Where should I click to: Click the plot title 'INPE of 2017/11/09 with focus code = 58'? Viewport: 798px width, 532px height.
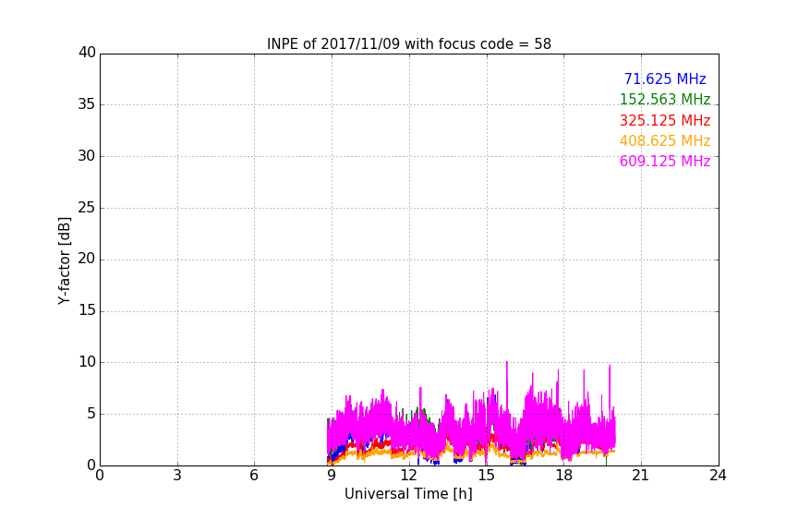coord(408,44)
